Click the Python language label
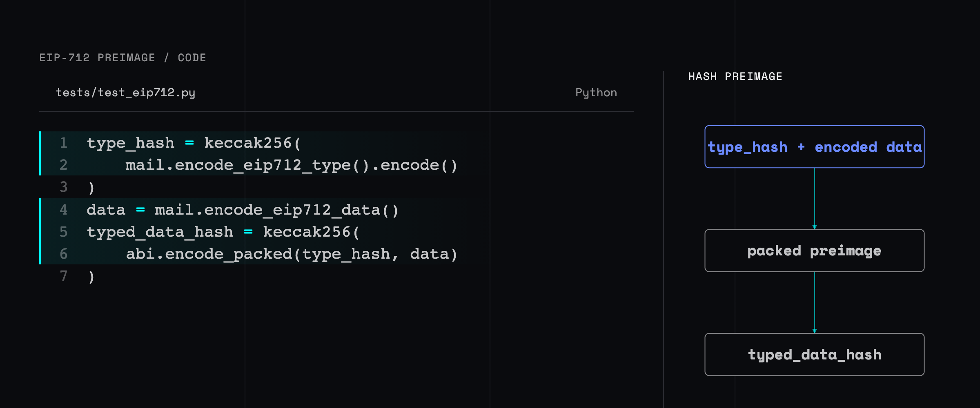The image size is (980, 408). click(x=596, y=93)
